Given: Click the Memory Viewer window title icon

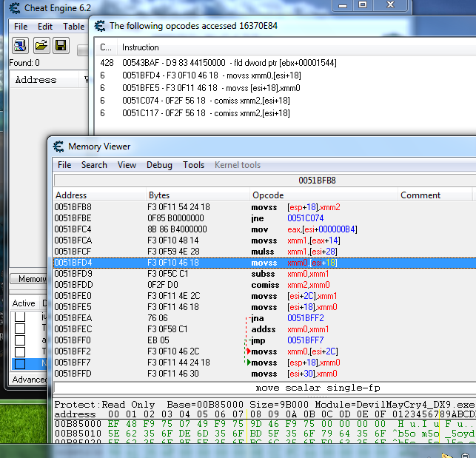Looking at the screenshot, I should 57,147.
